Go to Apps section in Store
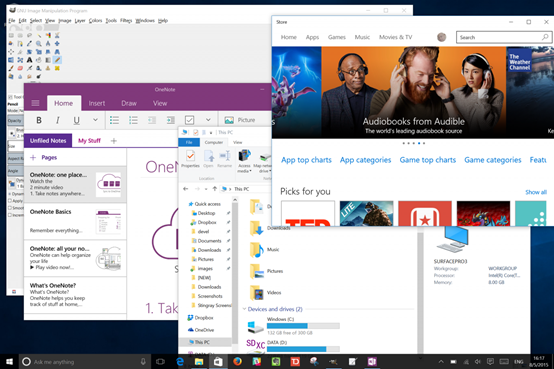Image resolution: width=554 pixels, height=369 pixels. 312,37
